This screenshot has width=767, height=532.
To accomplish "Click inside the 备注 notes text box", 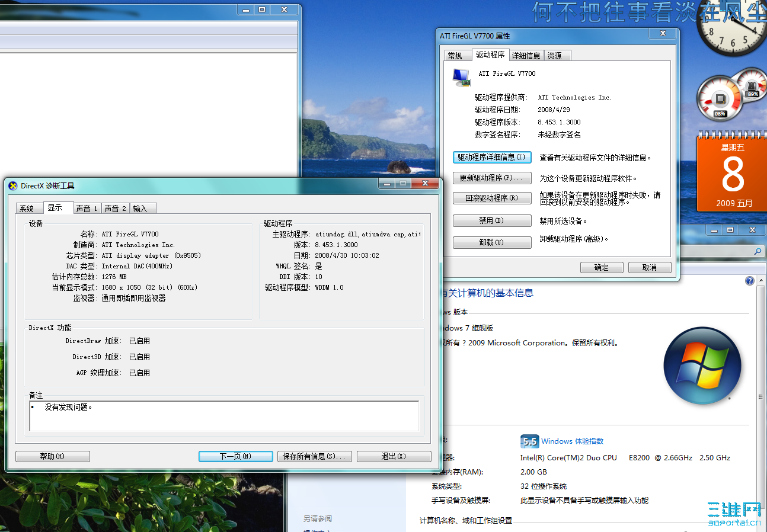I will point(224,416).
